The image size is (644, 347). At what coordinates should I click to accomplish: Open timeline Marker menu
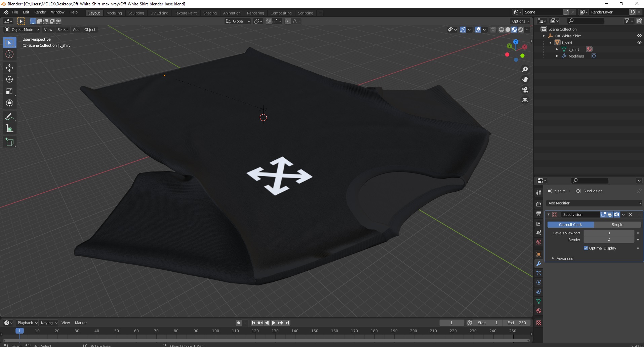coord(81,323)
